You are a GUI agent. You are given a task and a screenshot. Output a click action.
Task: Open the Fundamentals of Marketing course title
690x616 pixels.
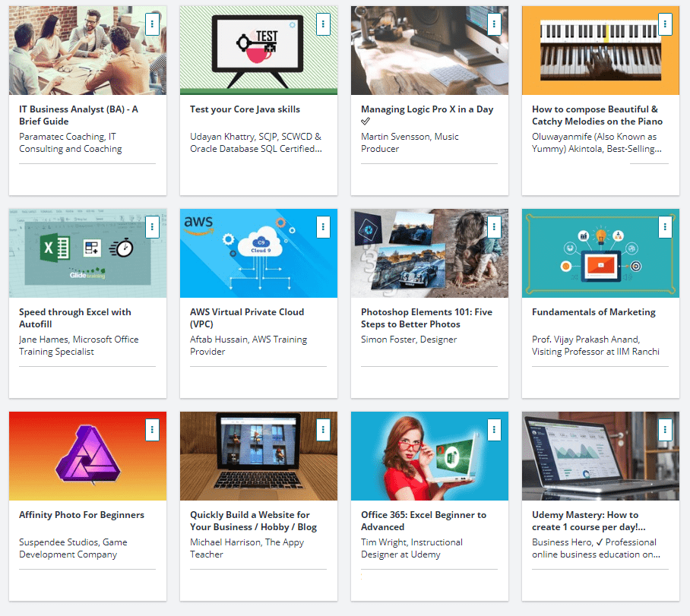(x=593, y=311)
